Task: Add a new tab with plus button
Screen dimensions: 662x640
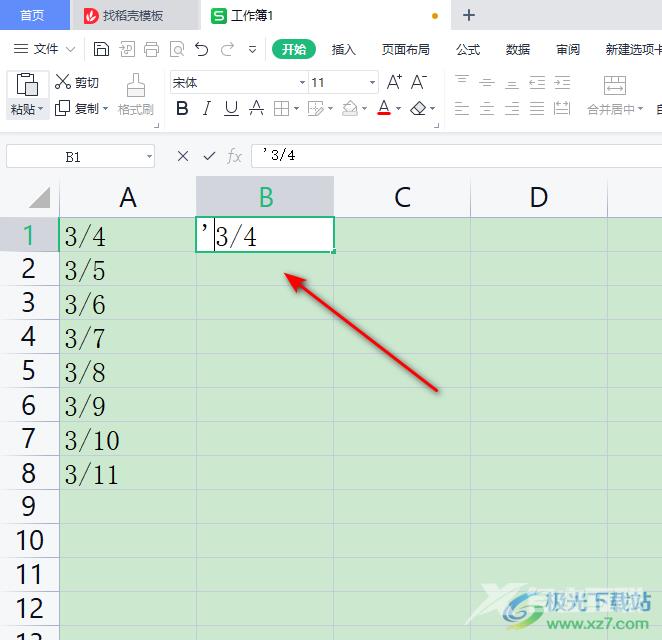Action: coord(469,15)
